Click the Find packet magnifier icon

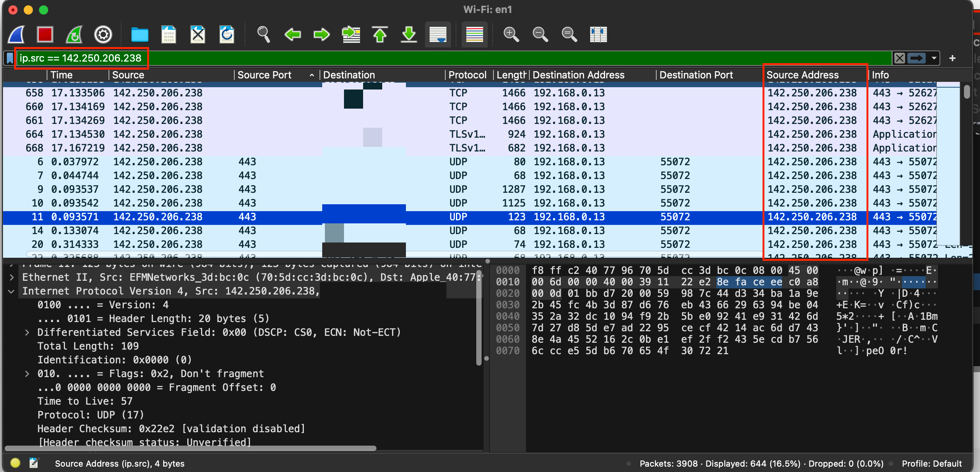tap(263, 35)
